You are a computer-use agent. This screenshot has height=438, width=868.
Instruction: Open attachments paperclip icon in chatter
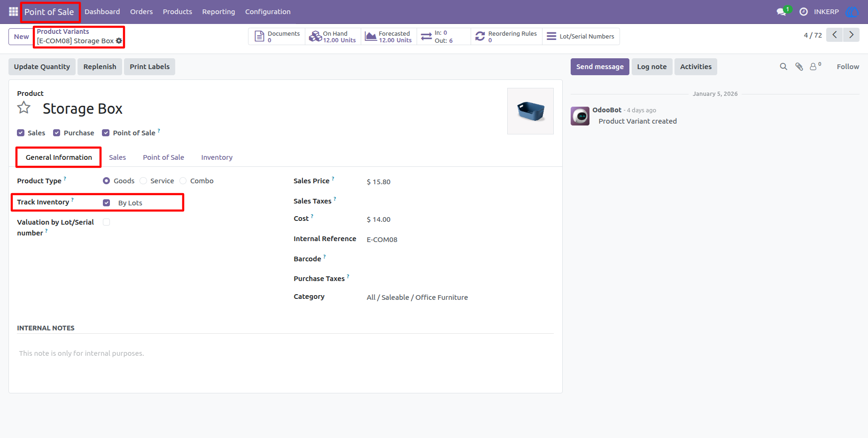[799, 67]
